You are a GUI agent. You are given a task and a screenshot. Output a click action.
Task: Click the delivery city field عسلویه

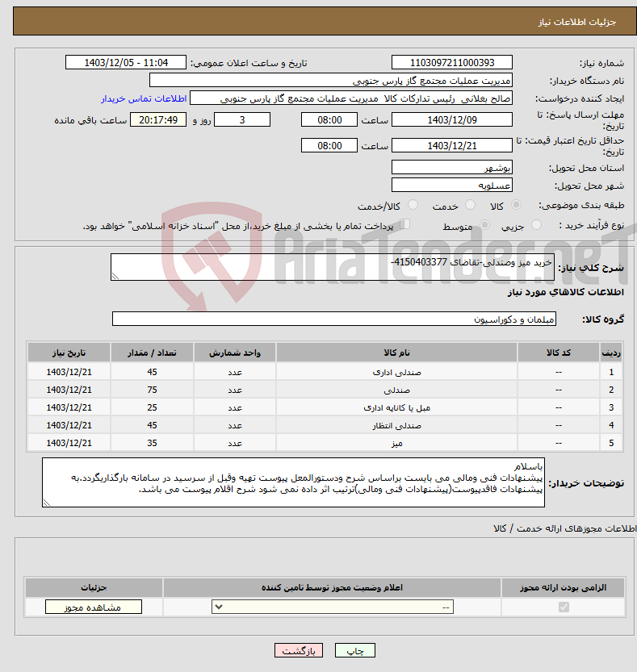coord(452,185)
